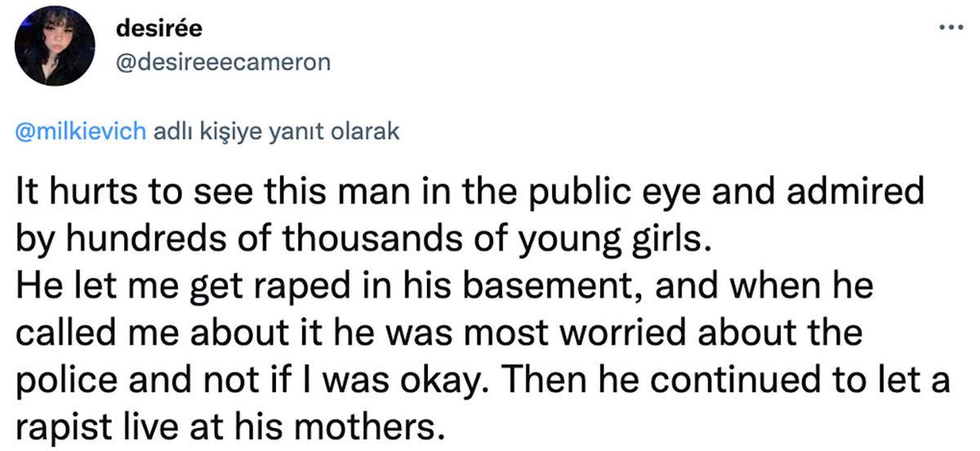
Task: Open the three-dot more options menu
Action: pyautogui.click(x=950, y=26)
